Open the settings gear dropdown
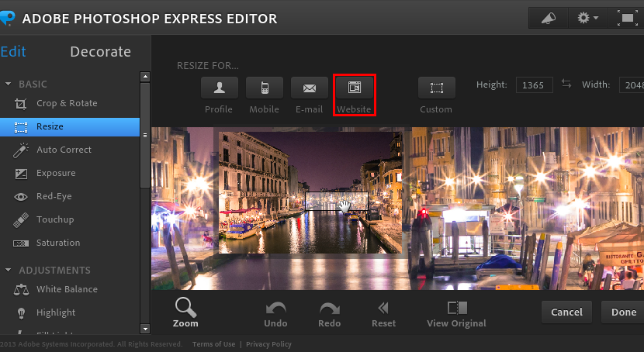Viewport: 644px width, 352px height. click(x=587, y=18)
